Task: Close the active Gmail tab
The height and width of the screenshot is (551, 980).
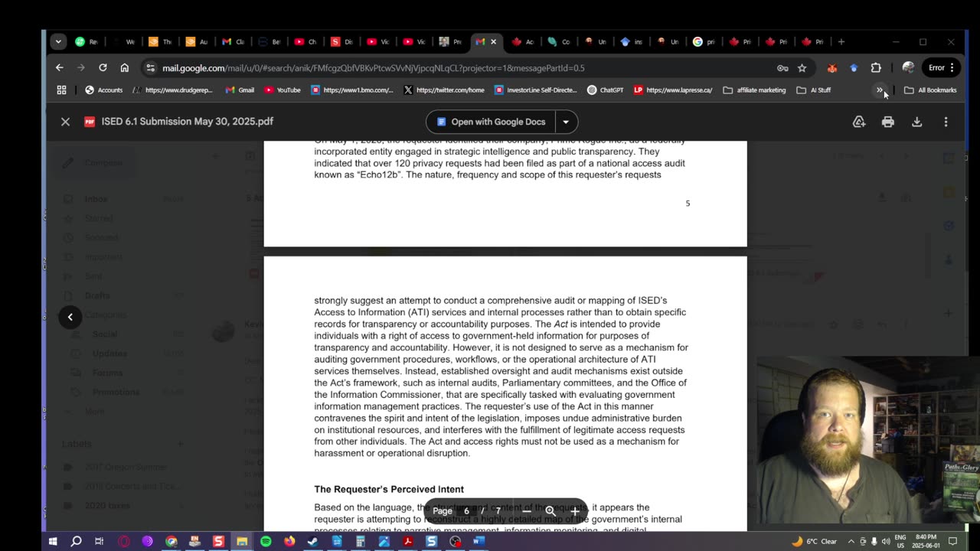Action: [494, 42]
